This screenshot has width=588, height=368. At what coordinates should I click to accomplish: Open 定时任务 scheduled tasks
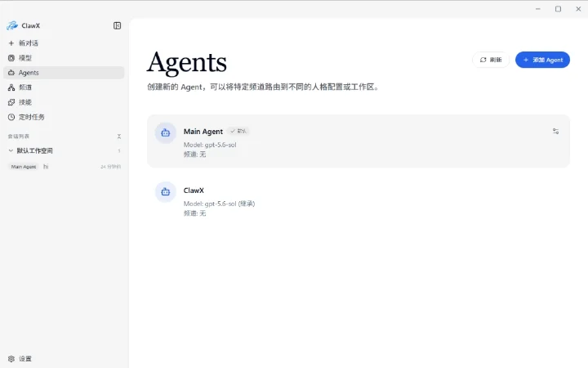(x=64, y=117)
